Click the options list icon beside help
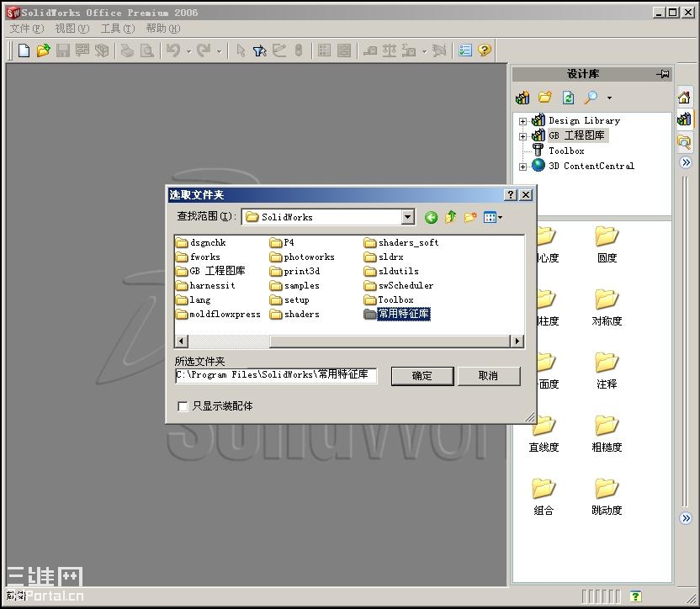The image size is (700, 609). tap(465, 50)
